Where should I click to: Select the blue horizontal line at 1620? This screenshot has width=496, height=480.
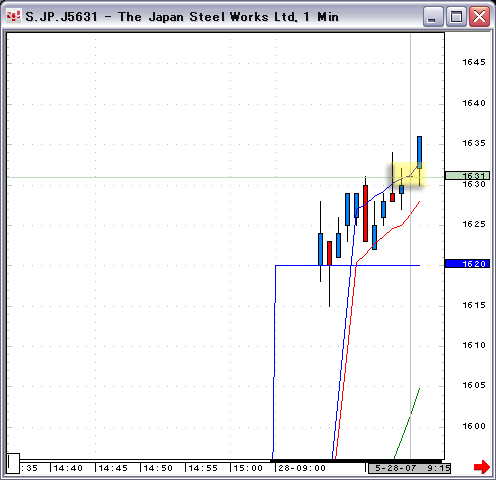pyautogui.click(x=348, y=265)
